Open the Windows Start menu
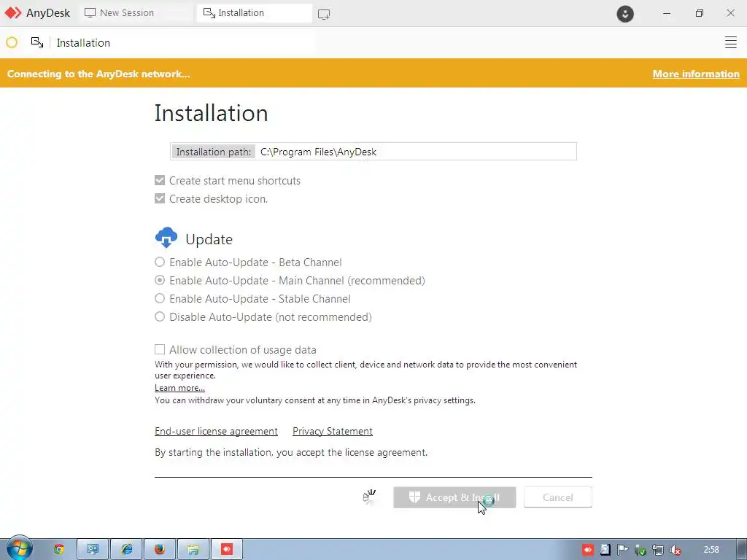 coord(19,548)
